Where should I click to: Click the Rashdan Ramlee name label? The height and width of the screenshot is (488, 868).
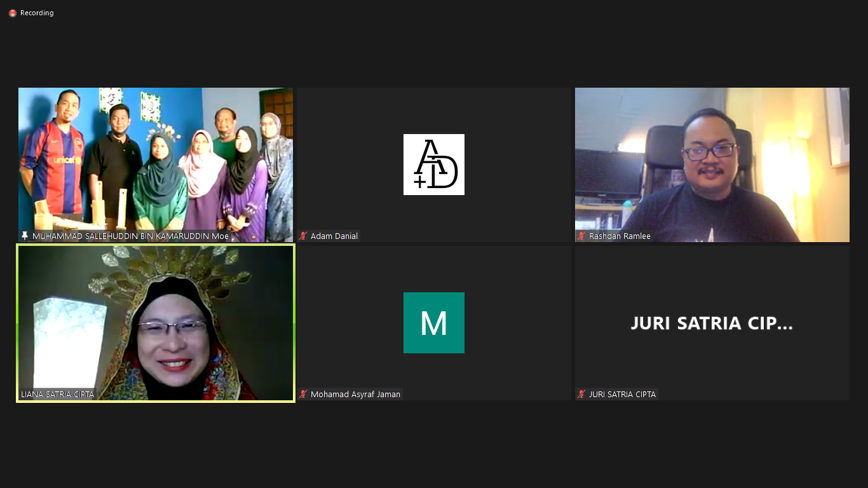(620, 236)
